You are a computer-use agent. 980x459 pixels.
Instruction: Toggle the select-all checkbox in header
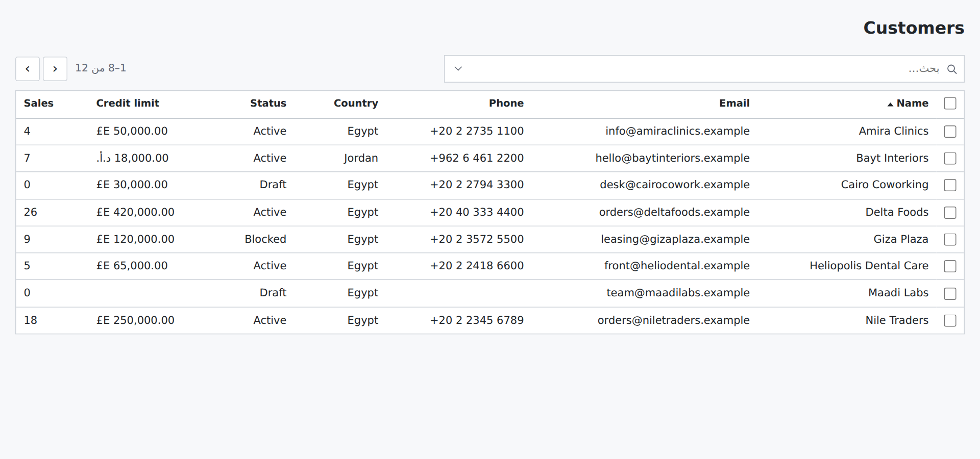coord(950,104)
